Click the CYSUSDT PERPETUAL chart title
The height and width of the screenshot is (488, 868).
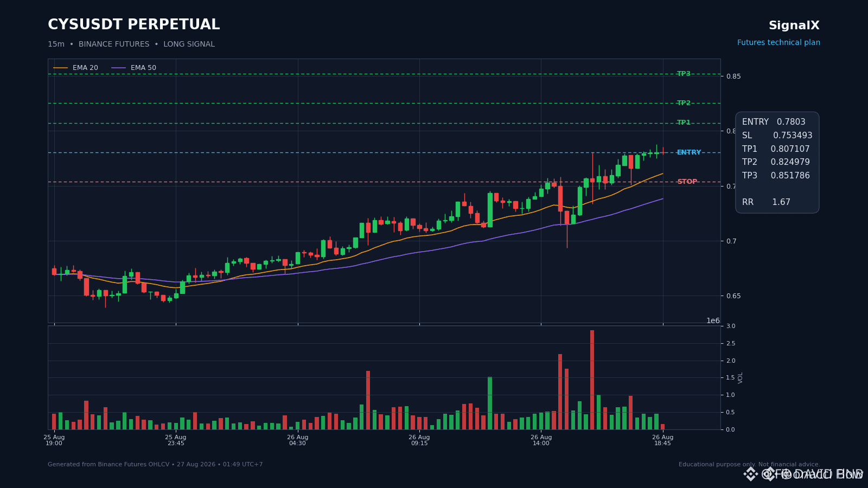(133, 25)
